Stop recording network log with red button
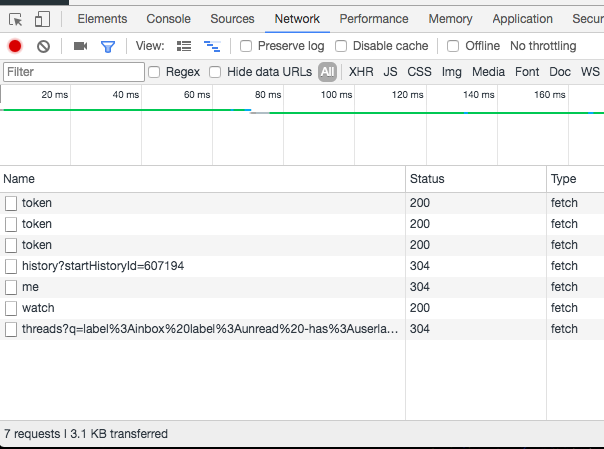This screenshot has height=449, width=604. 15,46
